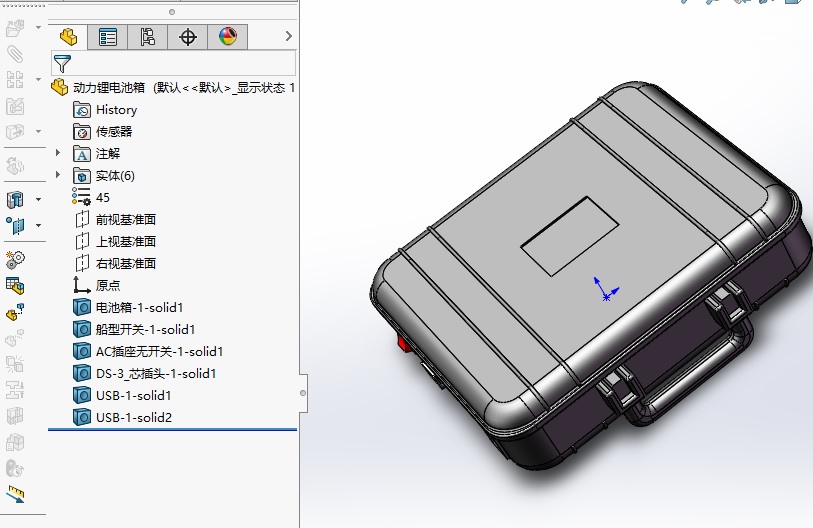Click the red switch on the case side

[404, 343]
